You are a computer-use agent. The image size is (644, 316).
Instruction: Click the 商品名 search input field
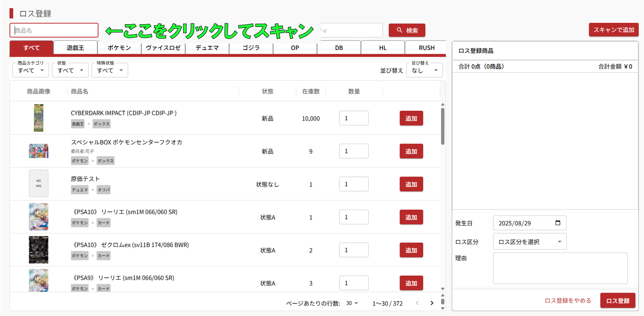click(54, 31)
